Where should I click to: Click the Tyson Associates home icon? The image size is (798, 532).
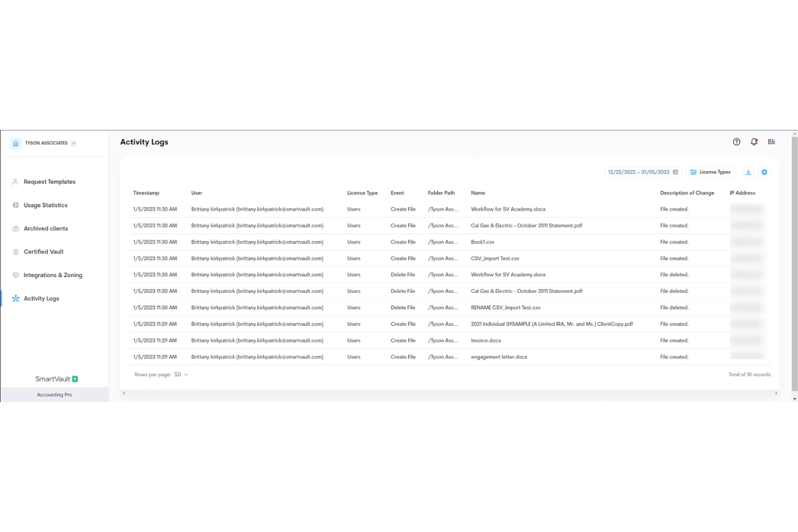point(15,143)
